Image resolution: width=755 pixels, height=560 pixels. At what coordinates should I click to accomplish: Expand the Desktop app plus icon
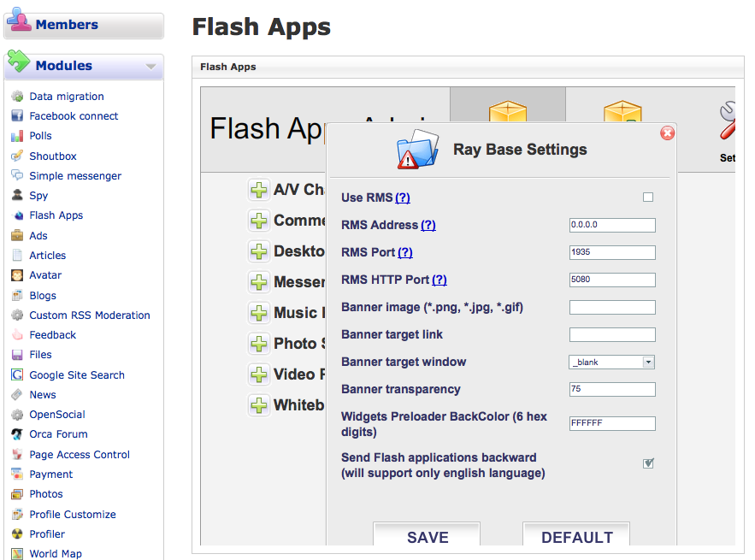[258, 251]
